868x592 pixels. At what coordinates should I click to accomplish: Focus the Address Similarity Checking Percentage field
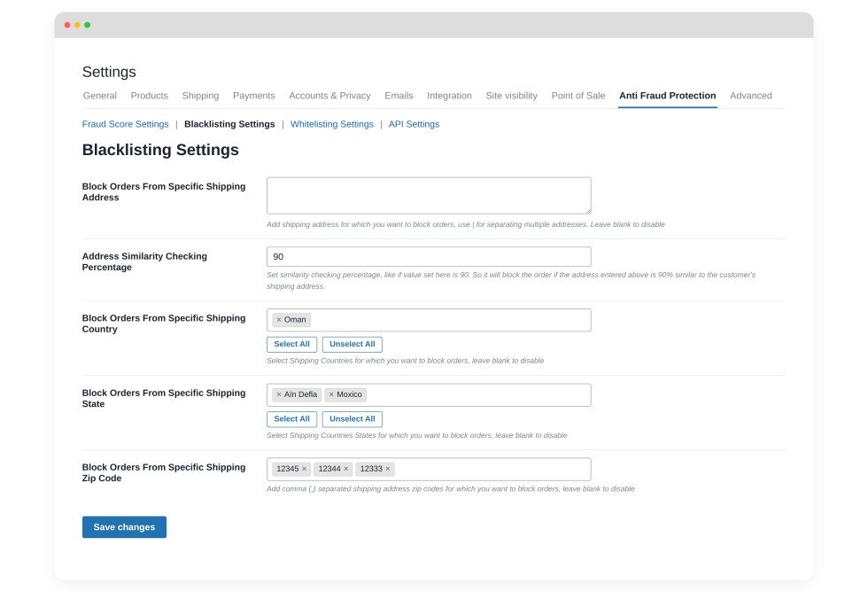429,257
